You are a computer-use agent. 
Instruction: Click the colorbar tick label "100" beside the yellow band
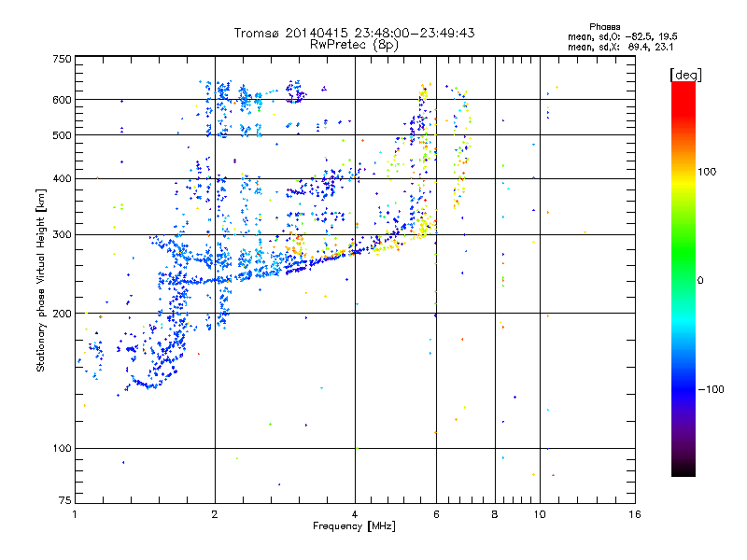coord(707,172)
